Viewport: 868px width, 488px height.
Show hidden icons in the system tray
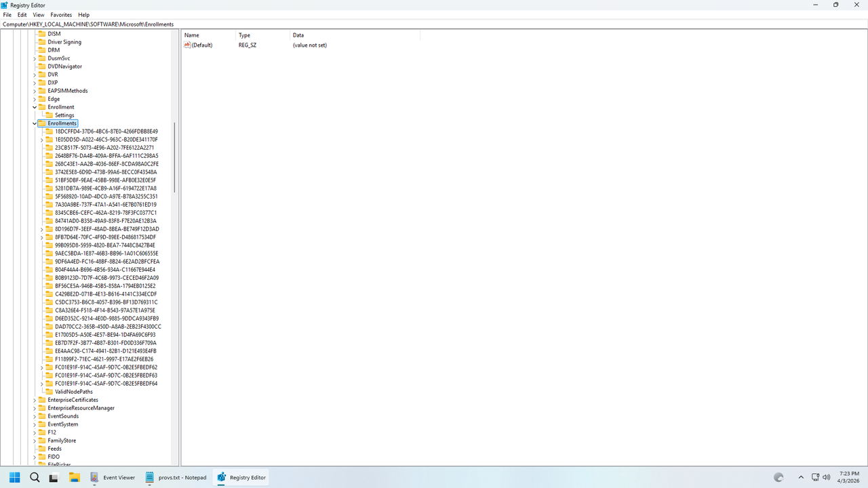pyautogui.click(x=801, y=477)
